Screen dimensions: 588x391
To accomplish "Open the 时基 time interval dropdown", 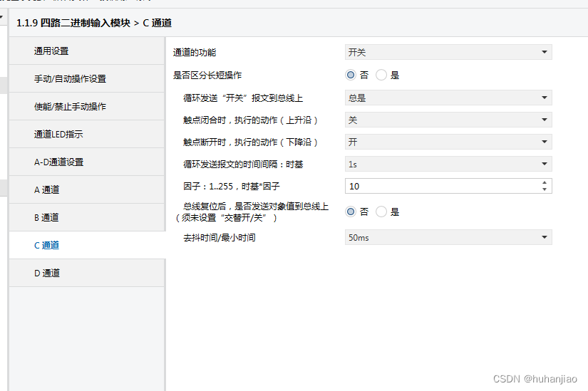I will 448,165.
